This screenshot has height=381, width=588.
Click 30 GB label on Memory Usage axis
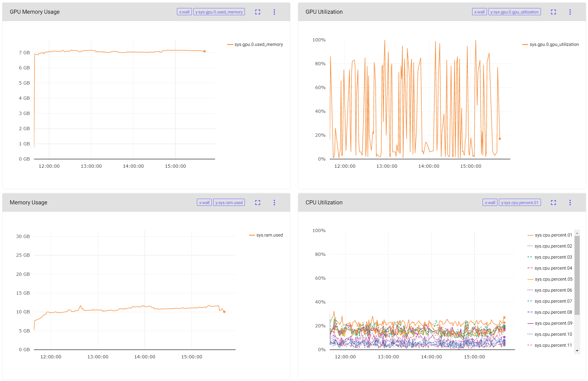(23, 237)
